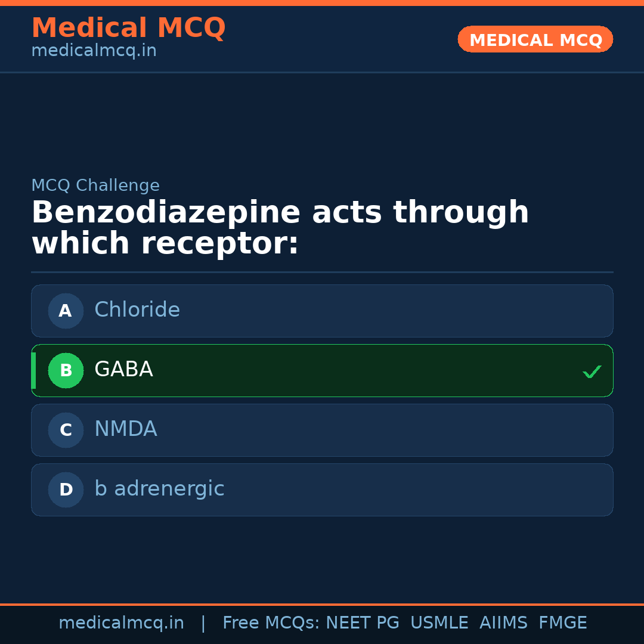
Task: Open the Medical MCQ header title
Action: [x=128, y=28]
